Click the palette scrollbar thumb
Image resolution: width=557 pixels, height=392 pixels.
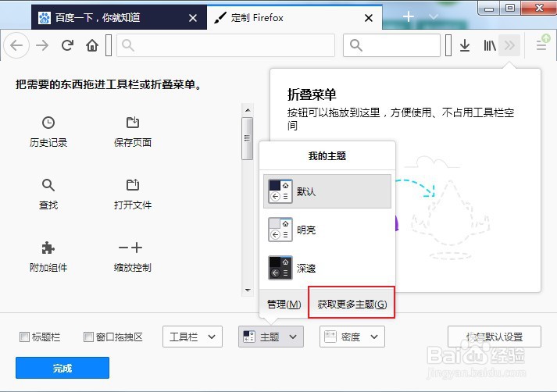pos(247,138)
